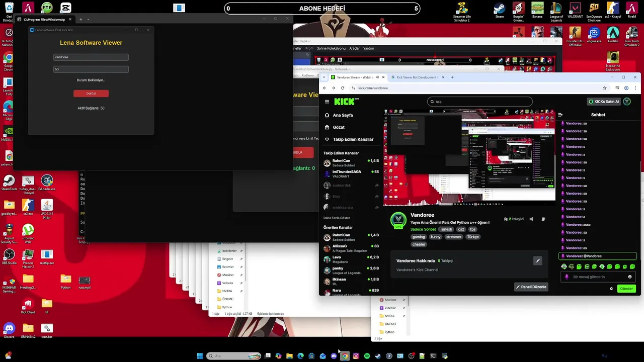Switch to 'Kick Viewer Bot Development' browser tab
Screen dimensions: 644x362
417,77
